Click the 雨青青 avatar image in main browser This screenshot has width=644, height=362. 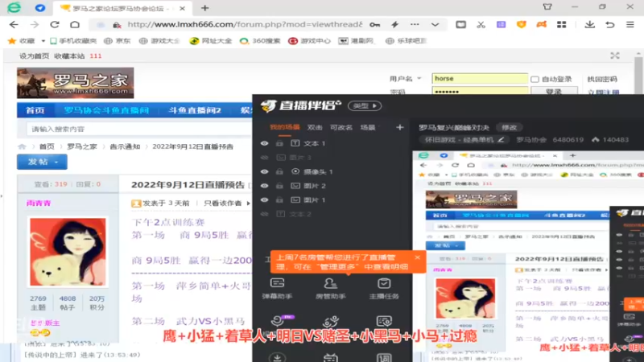pos(68,252)
